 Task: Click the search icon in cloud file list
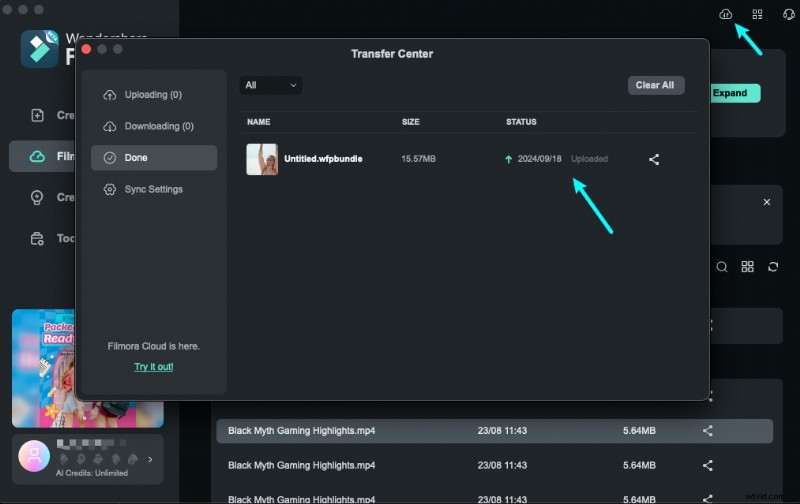(x=722, y=267)
